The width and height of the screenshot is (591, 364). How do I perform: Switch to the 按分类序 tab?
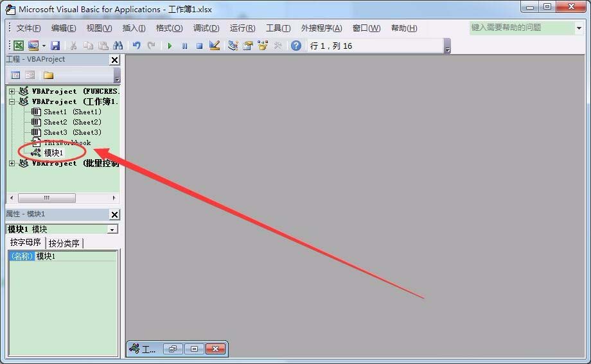click(x=64, y=243)
